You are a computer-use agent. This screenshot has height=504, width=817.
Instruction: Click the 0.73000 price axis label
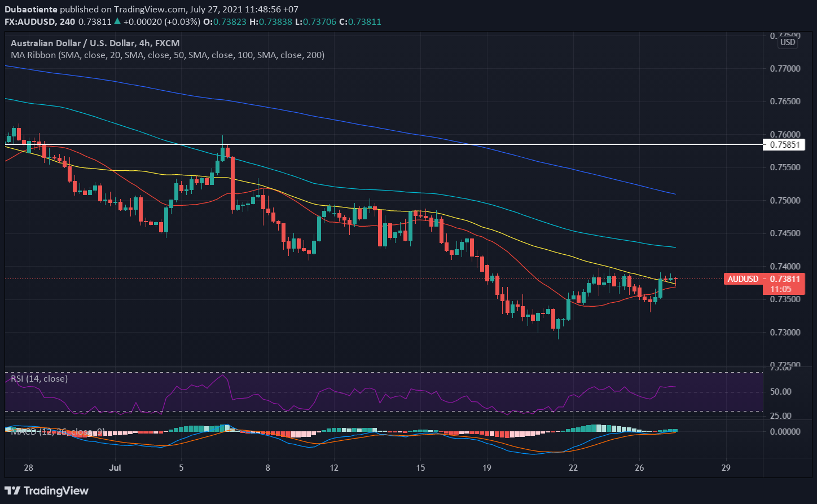(x=785, y=332)
